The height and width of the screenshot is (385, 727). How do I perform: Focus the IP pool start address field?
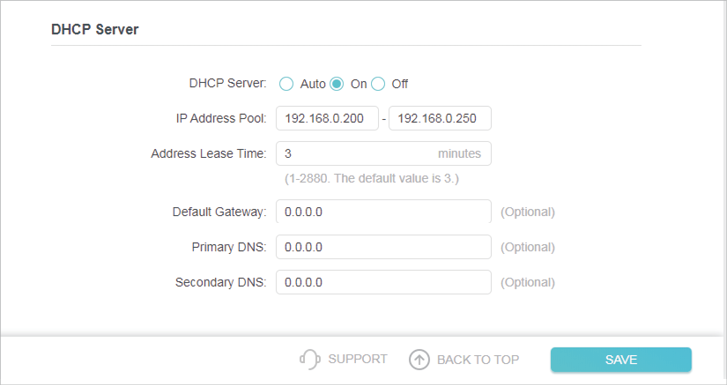pyautogui.click(x=327, y=118)
